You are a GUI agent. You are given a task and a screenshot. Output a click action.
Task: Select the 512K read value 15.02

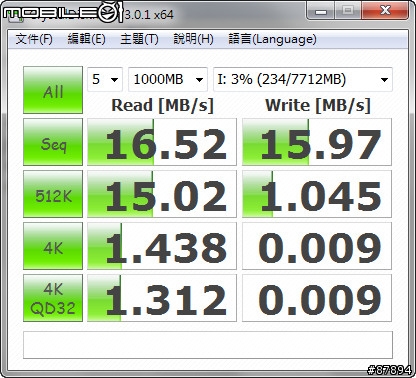162,194
